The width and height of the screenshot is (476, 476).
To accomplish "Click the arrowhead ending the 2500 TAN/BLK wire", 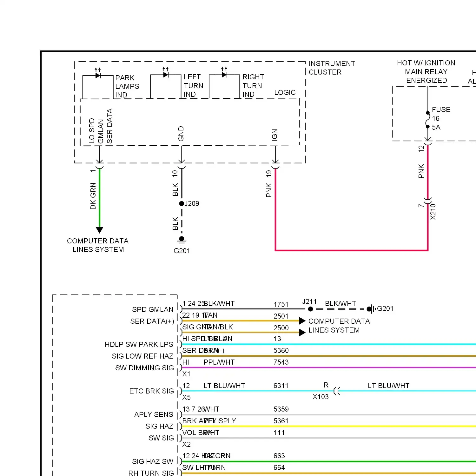I will tap(302, 332).
